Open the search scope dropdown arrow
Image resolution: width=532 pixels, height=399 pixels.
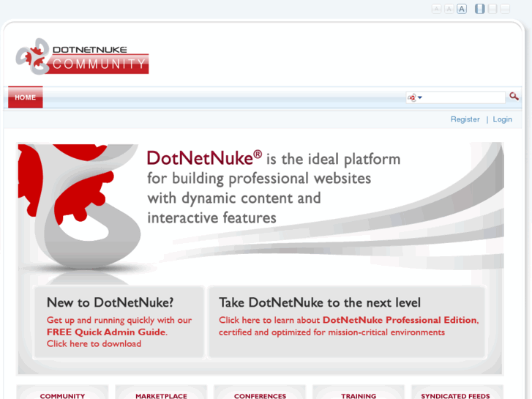420,97
